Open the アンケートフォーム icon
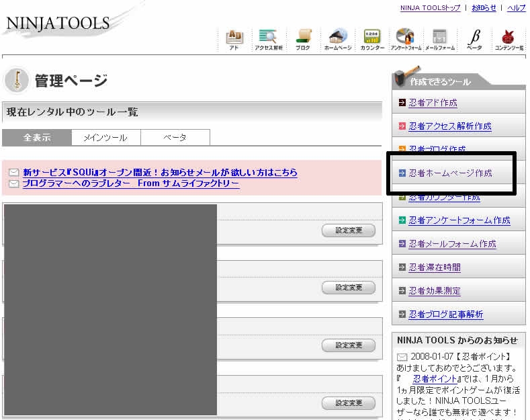The width and height of the screenshot is (530, 420). (x=405, y=39)
